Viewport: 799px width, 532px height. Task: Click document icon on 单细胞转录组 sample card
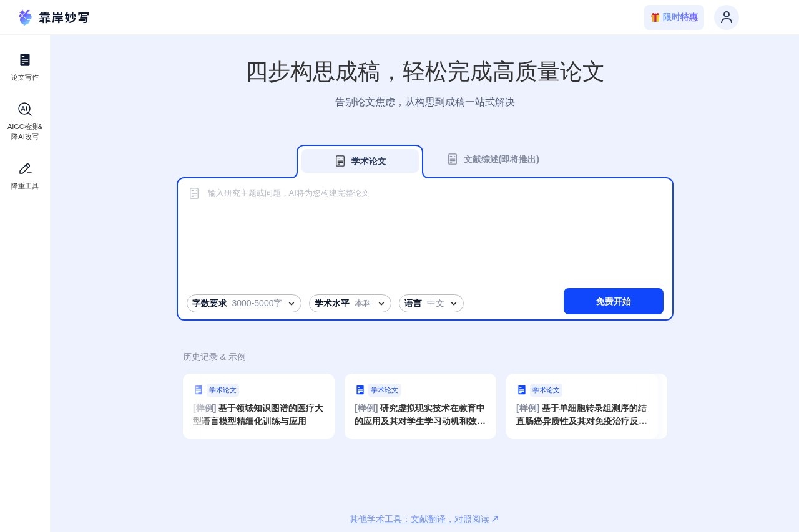click(522, 390)
